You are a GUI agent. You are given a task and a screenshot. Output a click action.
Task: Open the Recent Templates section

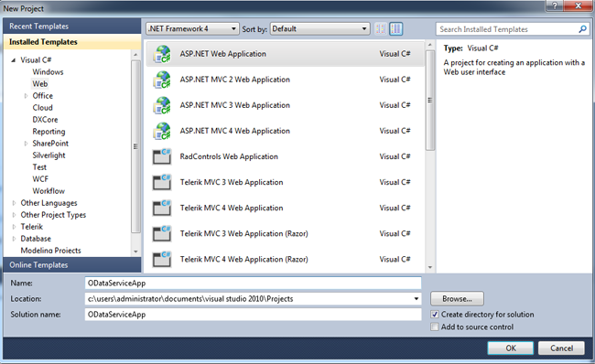click(72, 27)
